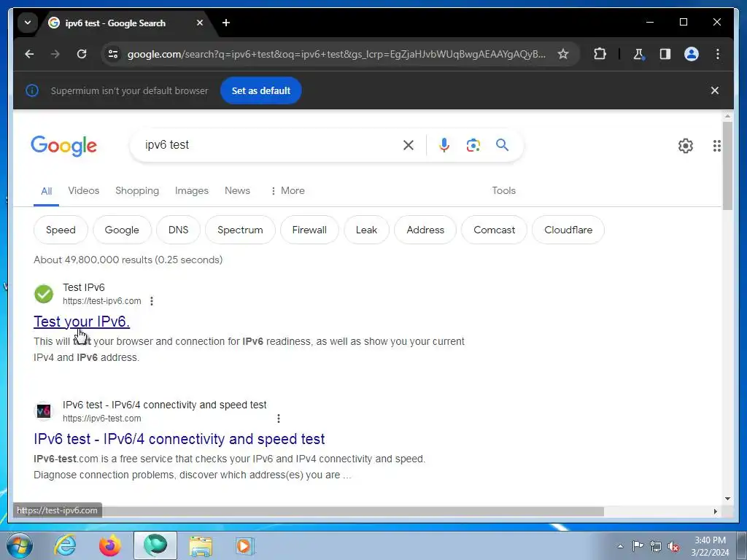
Task: Click the https://test-ipv6.com URL text
Action: 102,301
